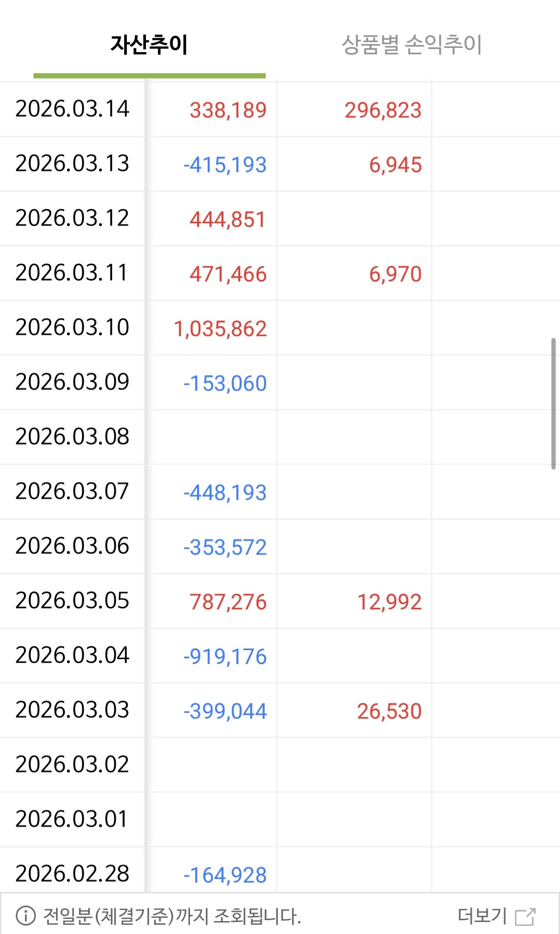The width and height of the screenshot is (560, 934).
Task: Tap the info icon beside 전일분 notice
Action: coord(26,916)
